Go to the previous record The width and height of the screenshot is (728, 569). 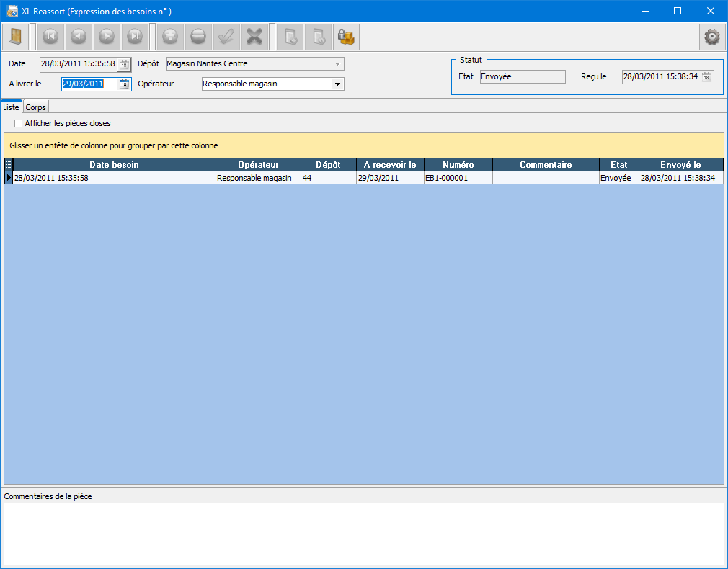point(79,36)
